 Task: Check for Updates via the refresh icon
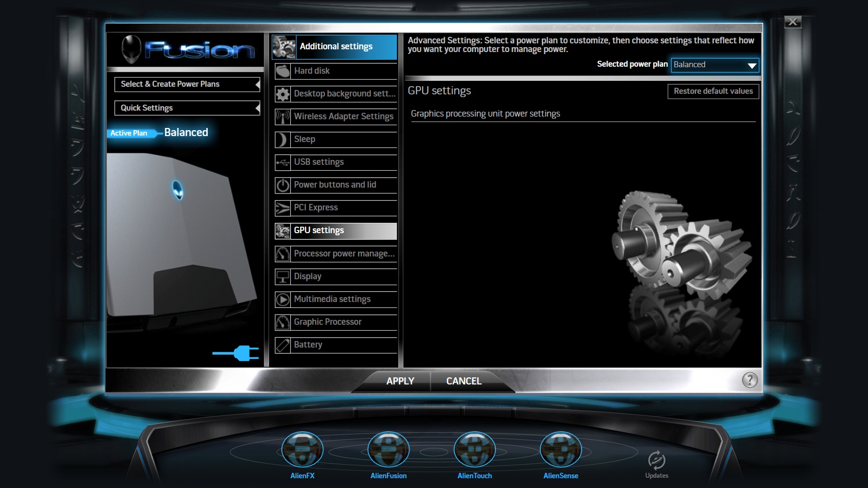[656, 460]
